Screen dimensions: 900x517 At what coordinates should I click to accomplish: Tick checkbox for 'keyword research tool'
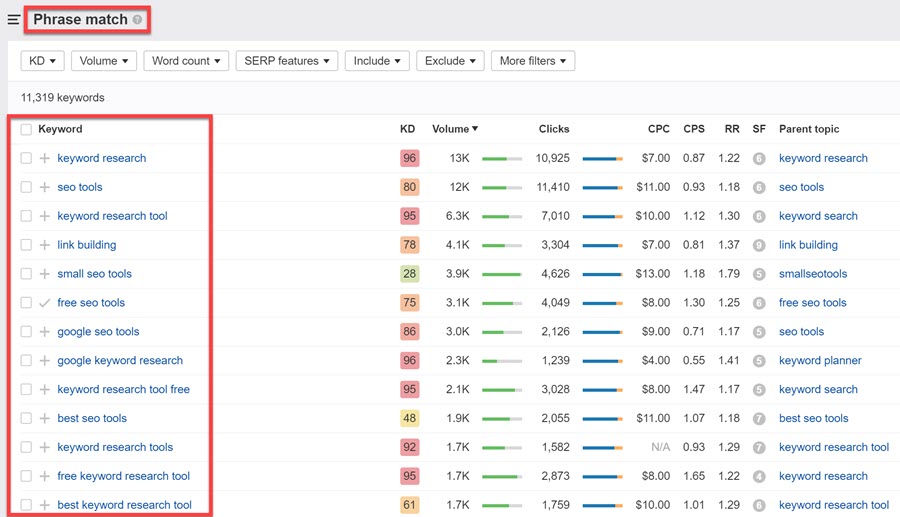(26, 216)
